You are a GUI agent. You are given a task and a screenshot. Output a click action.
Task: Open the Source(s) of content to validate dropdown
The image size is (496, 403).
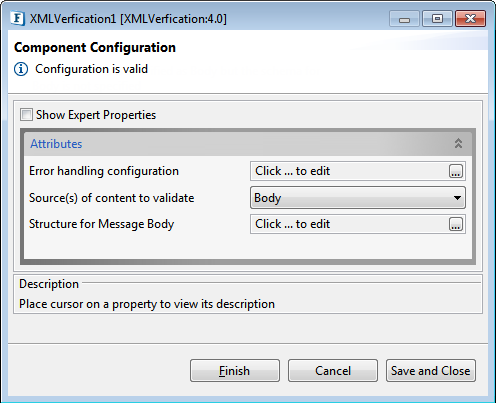coord(358,198)
